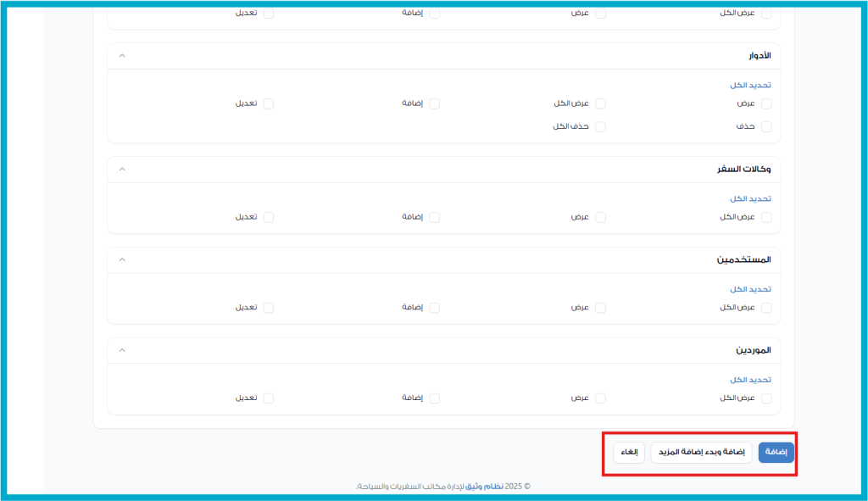The height and width of the screenshot is (501, 868).
Task: Check عرض permission for المستخدمين
Action: [600, 308]
